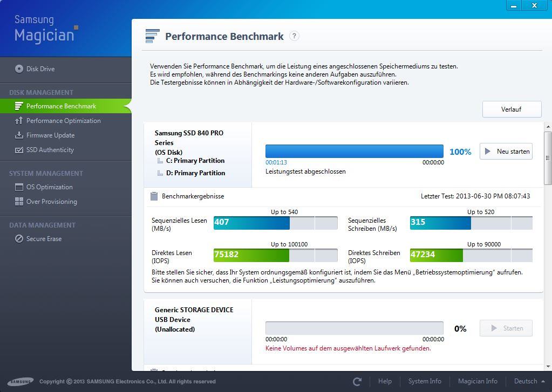The image size is (552, 392).
Task: Open Firmware Update page
Action: pyautogui.click(x=50, y=135)
